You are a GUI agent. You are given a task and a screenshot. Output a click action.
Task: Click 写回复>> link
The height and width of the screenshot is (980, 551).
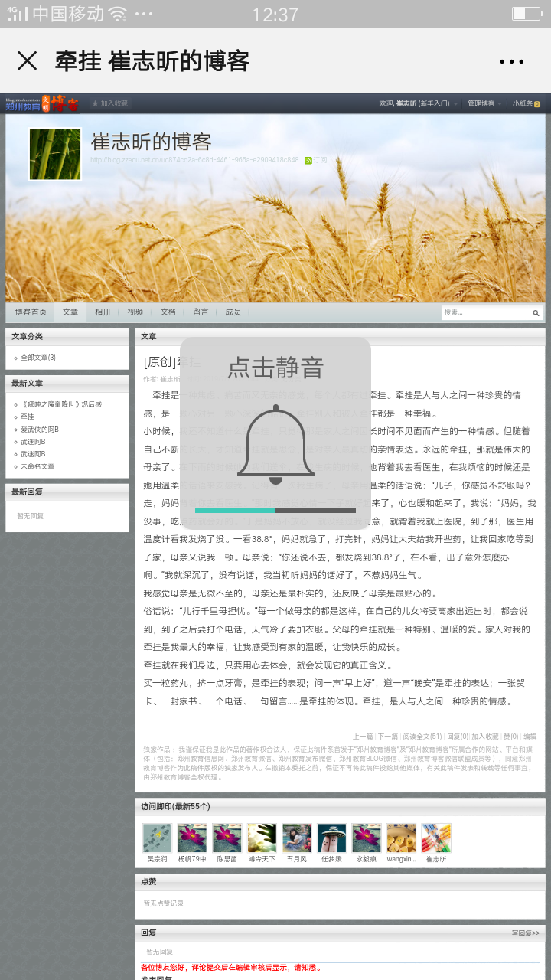point(526,933)
